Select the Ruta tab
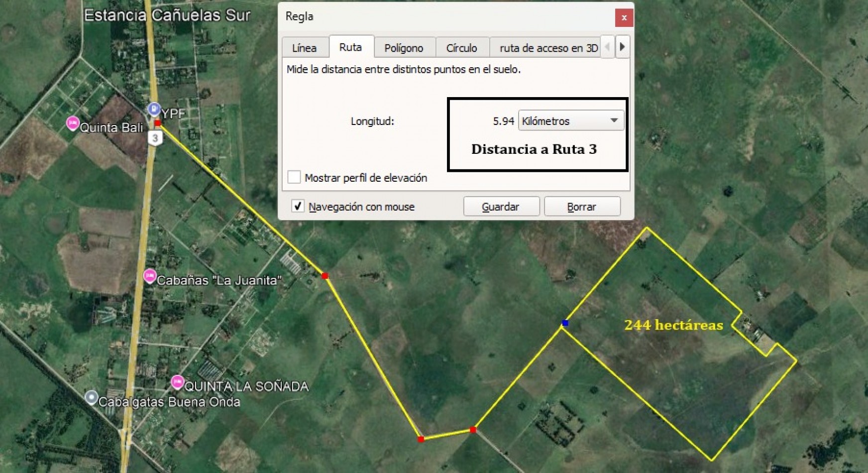The image size is (868, 473). [351, 47]
